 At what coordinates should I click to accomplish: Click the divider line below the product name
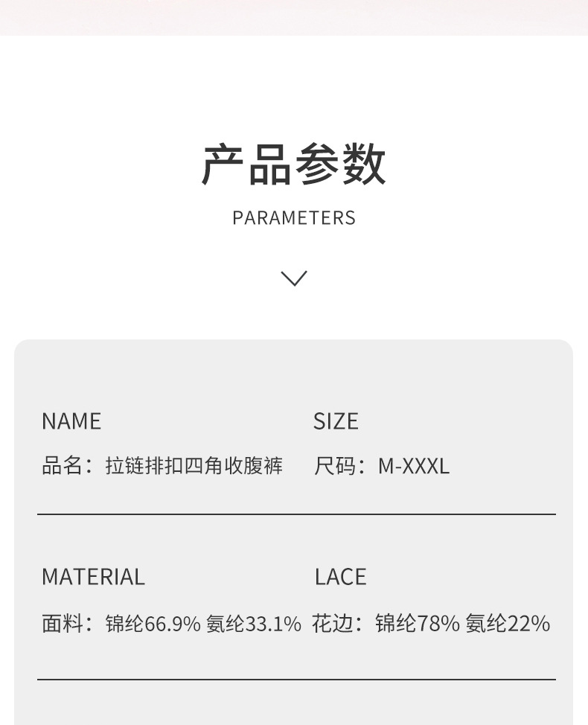[296, 514]
